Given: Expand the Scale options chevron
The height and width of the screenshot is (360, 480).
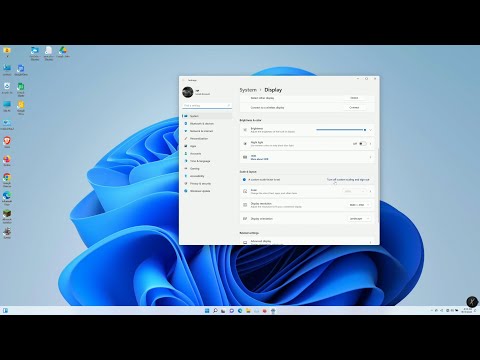Looking at the screenshot, I should pyautogui.click(x=370, y=191).
